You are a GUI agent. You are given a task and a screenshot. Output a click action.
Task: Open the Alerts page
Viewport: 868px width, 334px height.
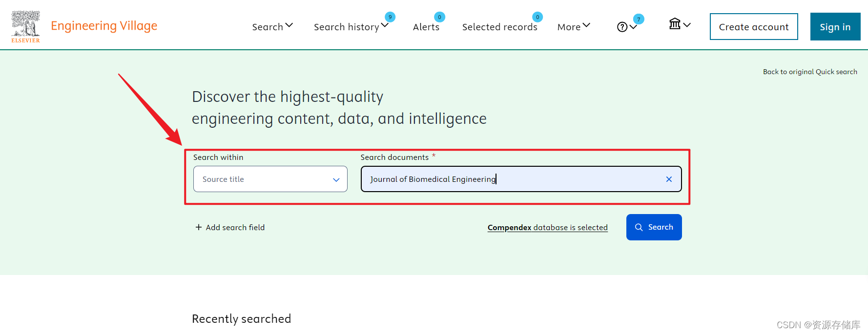[x=426, y=27]
